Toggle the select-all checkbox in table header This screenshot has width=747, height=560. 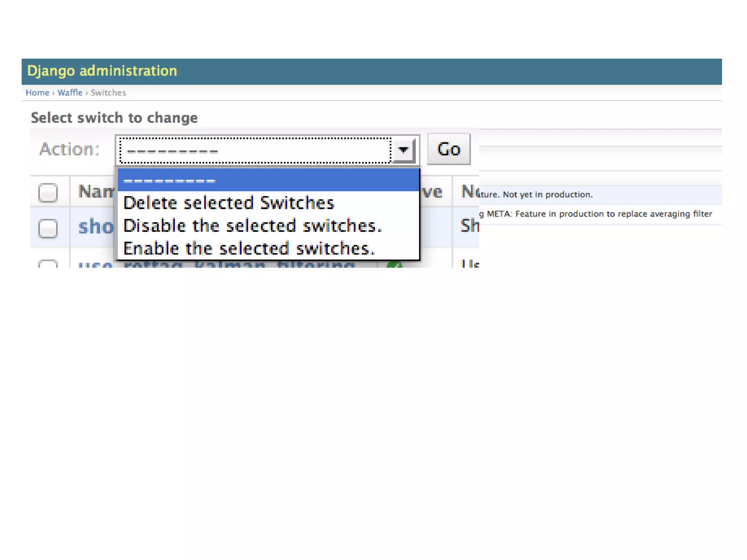[x=48, y=192]
